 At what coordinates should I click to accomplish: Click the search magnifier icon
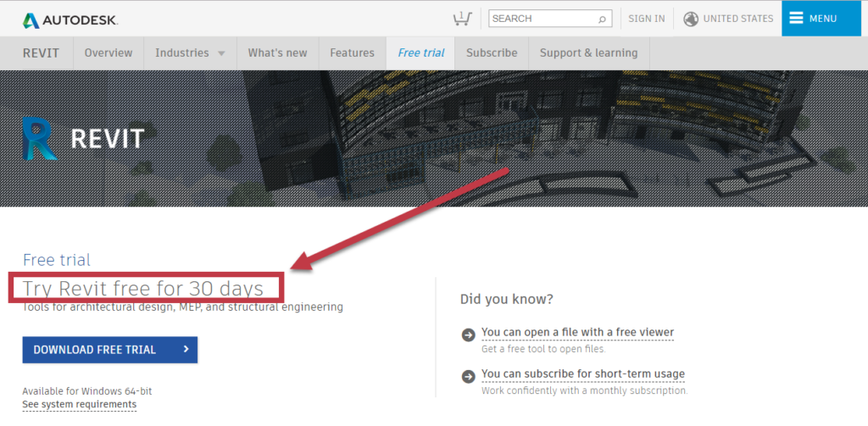pos(603,19)
